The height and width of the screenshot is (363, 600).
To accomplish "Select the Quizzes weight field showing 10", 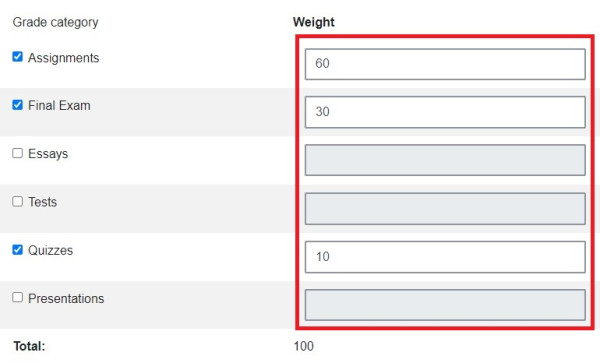I will [x=445, y=257].
